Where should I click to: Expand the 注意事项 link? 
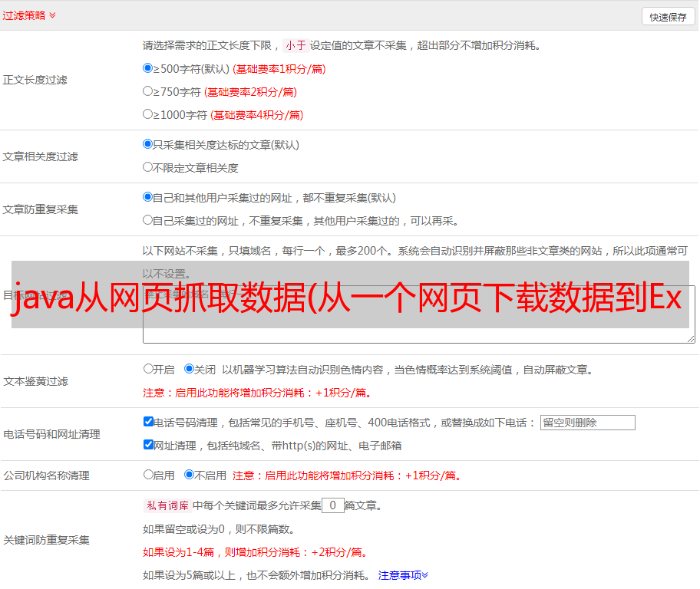click(x=403, y=576)
